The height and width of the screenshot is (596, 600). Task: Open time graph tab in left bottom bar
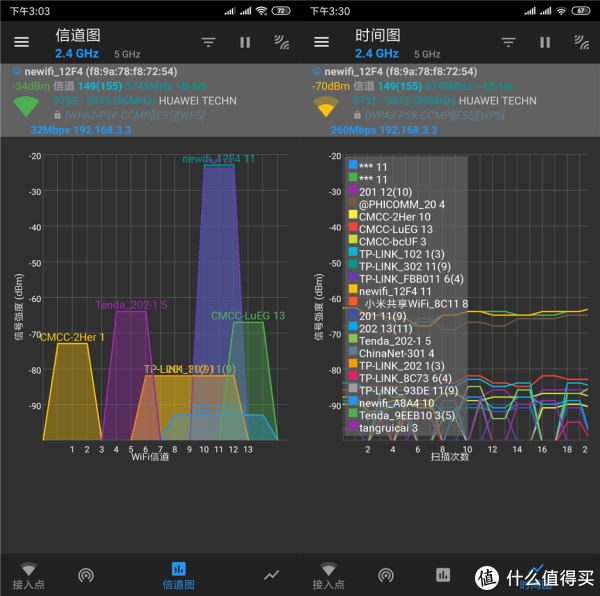271,575
